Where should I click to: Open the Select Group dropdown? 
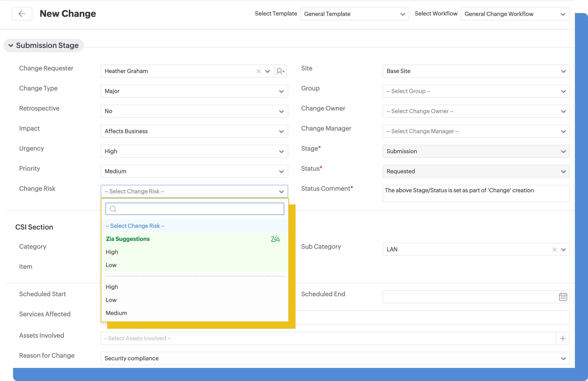tap(476, 91)
